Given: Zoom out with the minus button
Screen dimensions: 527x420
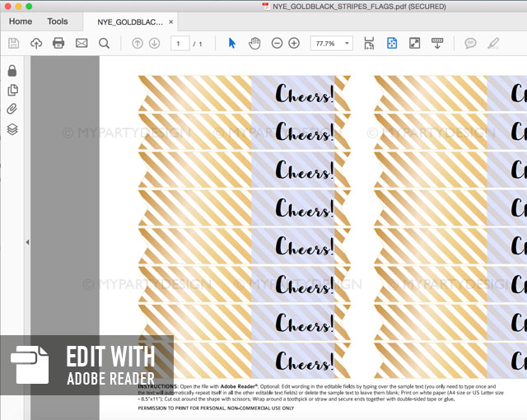Looking at the screenshot, I should [277, 43].
